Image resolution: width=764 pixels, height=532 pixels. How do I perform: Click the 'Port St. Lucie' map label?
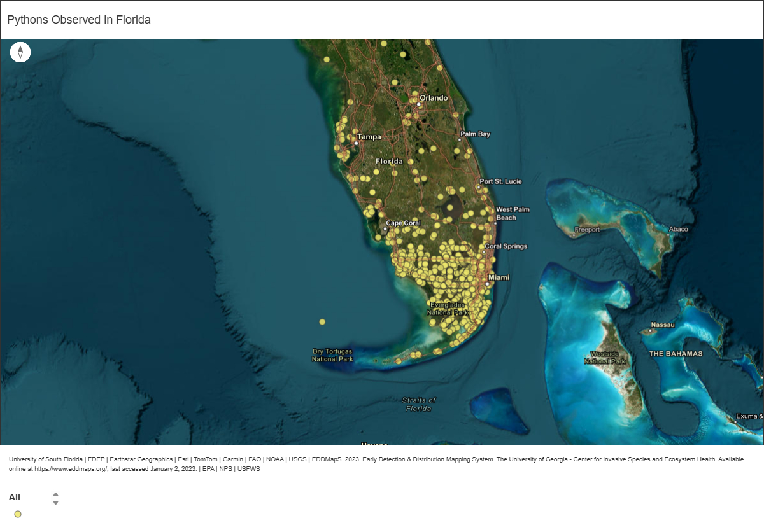pos(501,181)
